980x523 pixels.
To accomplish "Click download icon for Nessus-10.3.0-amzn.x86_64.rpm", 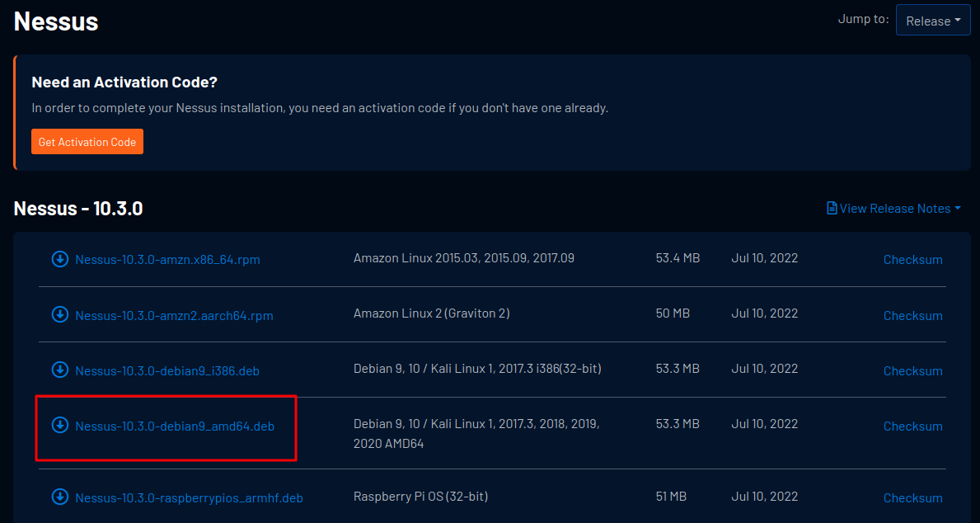I will [60, 258].
